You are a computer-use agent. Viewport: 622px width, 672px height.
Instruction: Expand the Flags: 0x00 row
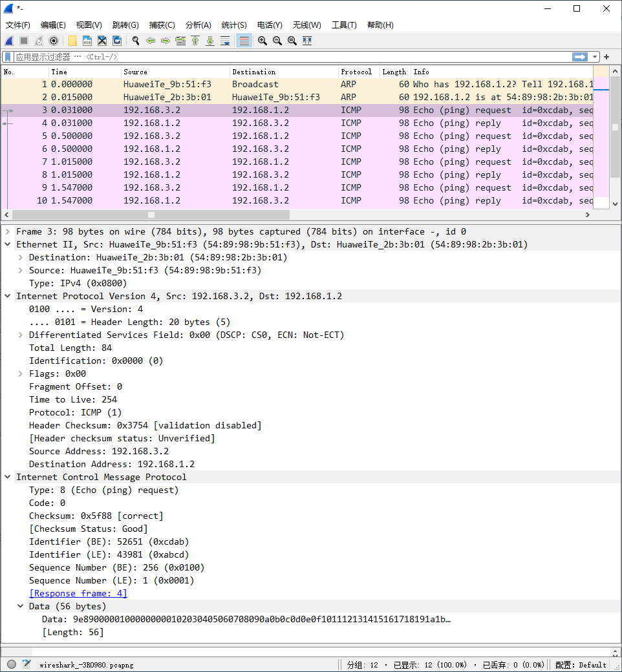[20, 373]
